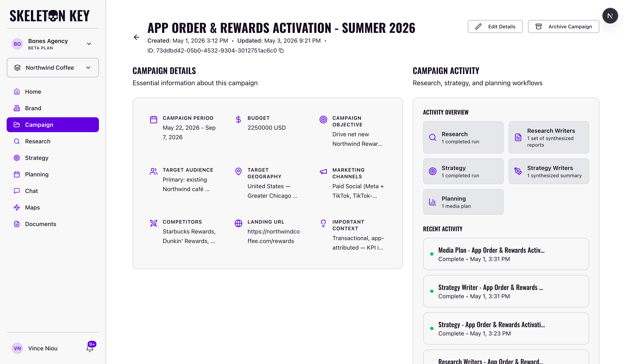Click the campaign title heading
Viewport: 626px width, 364px height.
click(x=281, y=28)
